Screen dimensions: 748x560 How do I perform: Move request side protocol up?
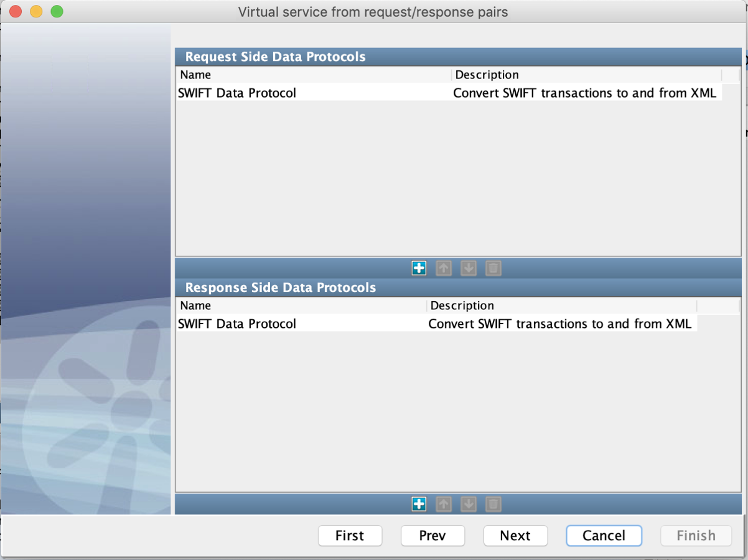point(444,268)
